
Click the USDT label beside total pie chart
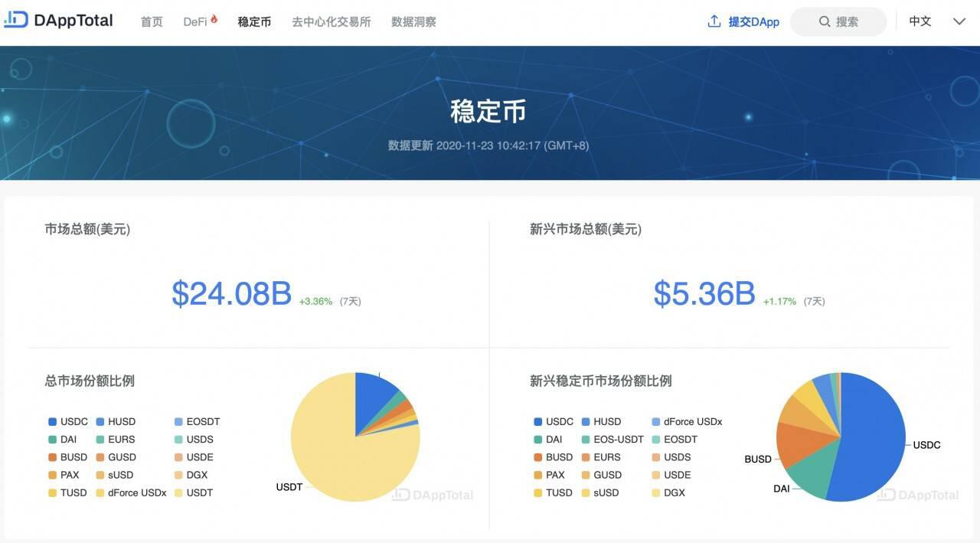(x=289, y=487)
